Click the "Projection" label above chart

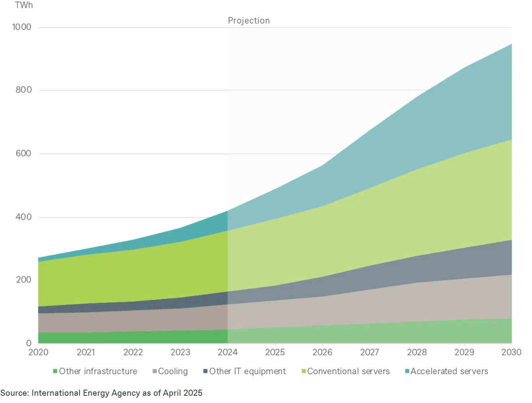(x=248, y=21)
